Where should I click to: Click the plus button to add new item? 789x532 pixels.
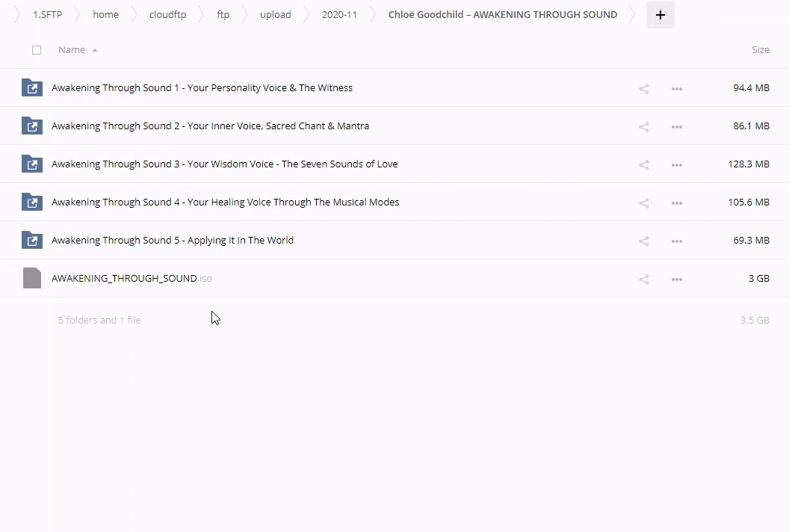pos(660,15)
